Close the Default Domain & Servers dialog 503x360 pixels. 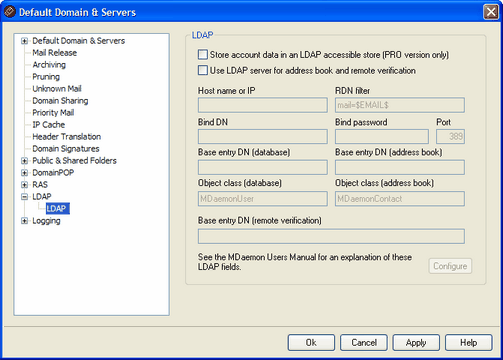coord(491,12)
